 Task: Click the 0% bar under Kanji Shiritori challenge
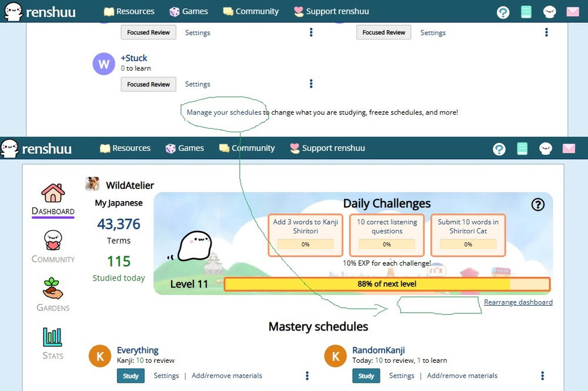[306, 245]
